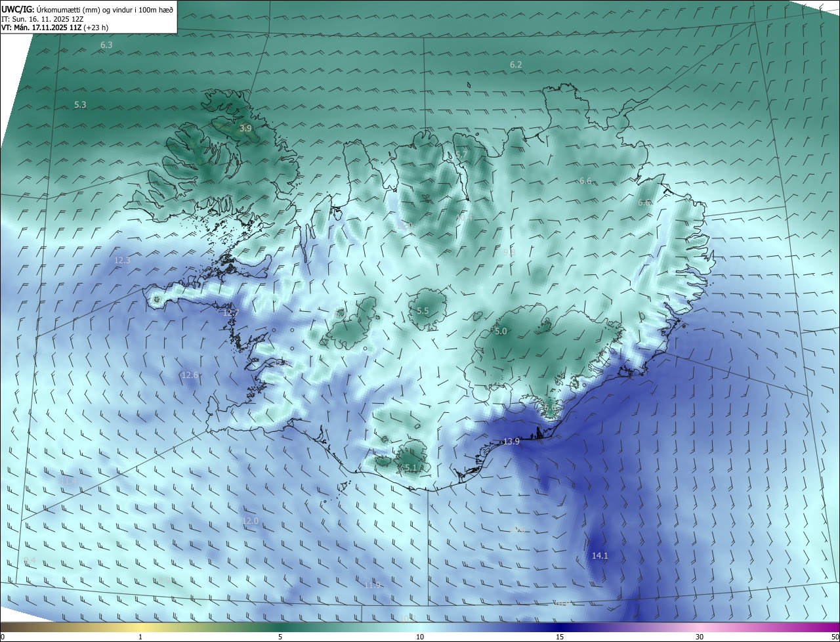Click the 12.0 value label
The image size is (840, 642).
pos(250,521)
